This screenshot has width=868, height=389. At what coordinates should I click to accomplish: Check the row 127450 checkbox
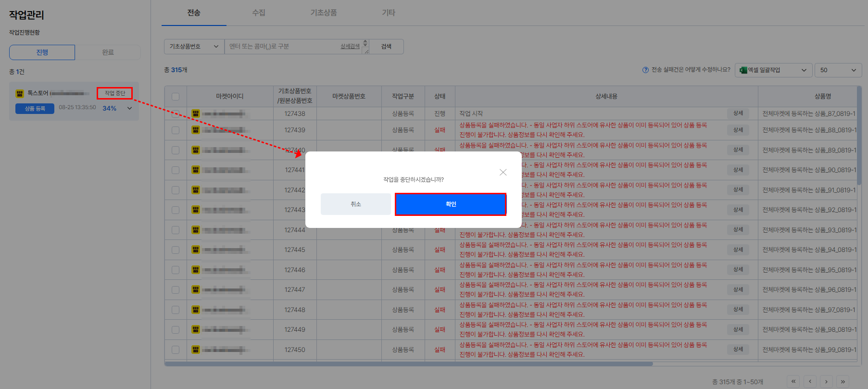(176, 350)
